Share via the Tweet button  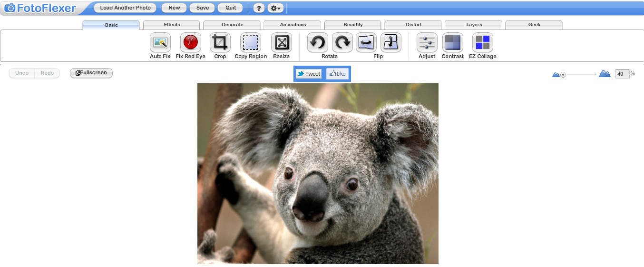[x=309, y=74]
